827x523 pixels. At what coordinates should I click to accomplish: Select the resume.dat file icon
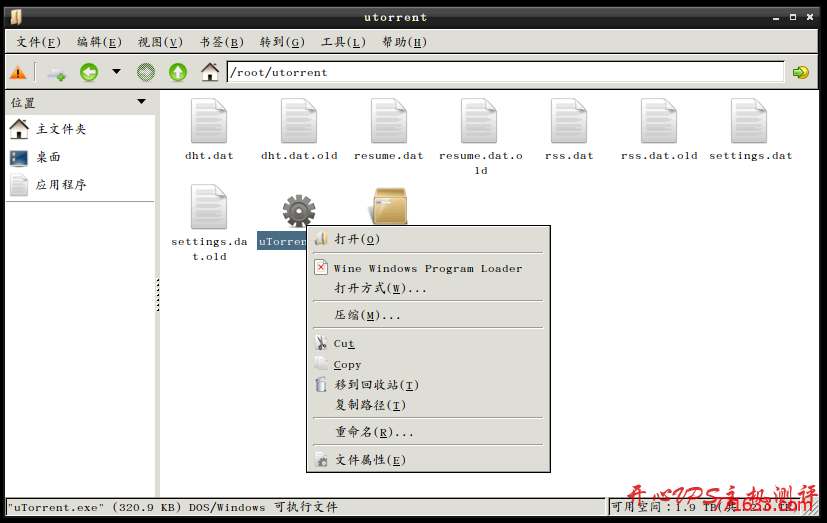click(389, 121)
